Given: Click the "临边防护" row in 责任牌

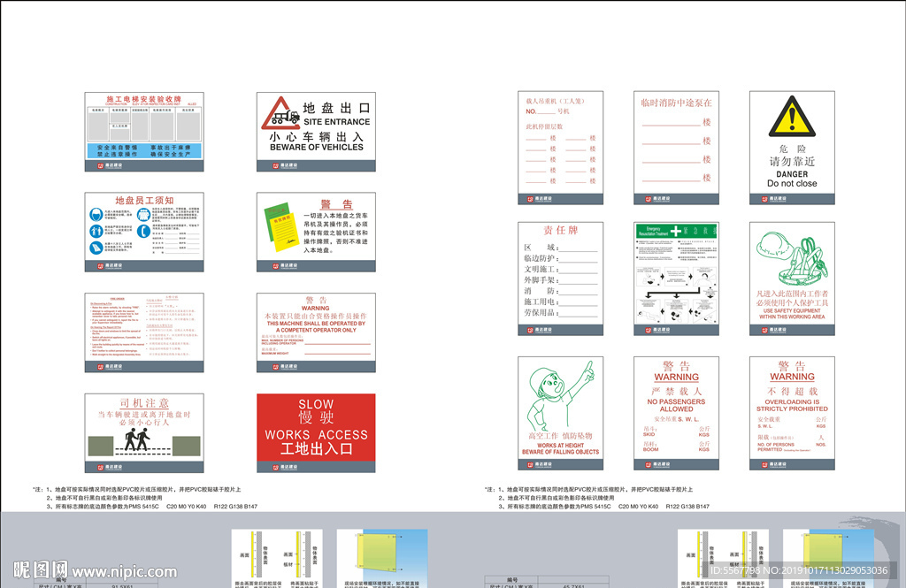Looking at the screenshot, I should coord(560,258).
